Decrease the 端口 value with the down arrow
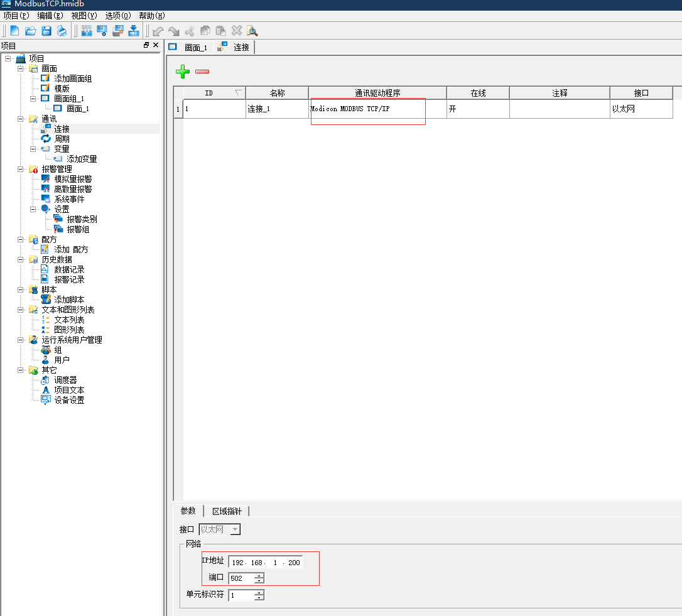Image resolution: width=682 pixels, height=616 pixels. click(259, 581)
